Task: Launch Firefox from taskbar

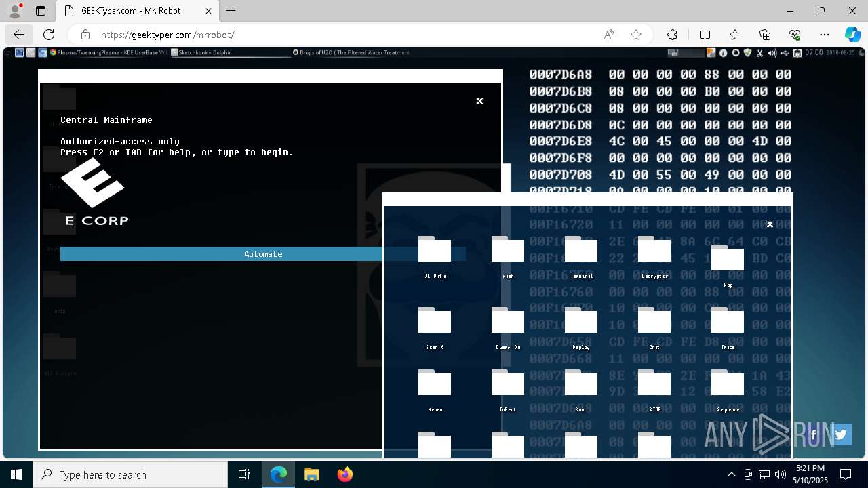Action: click(x=344, y=474)
